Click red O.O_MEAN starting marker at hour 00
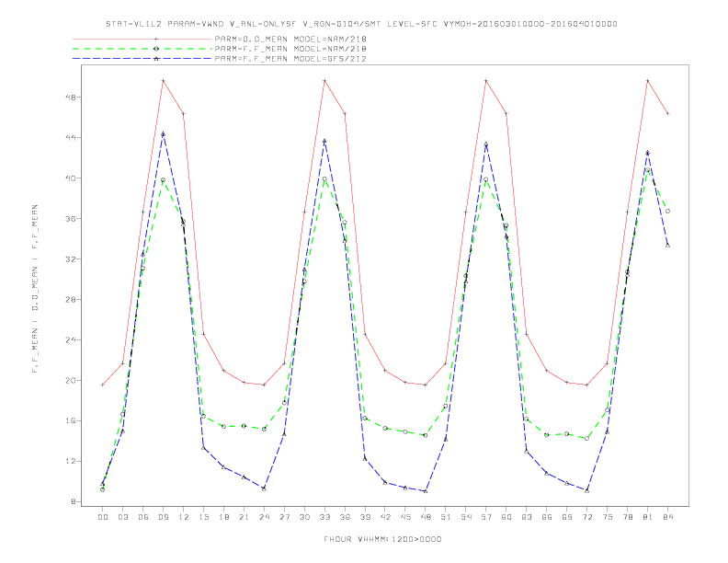This screenshot has height=563, width=728. 103,385
